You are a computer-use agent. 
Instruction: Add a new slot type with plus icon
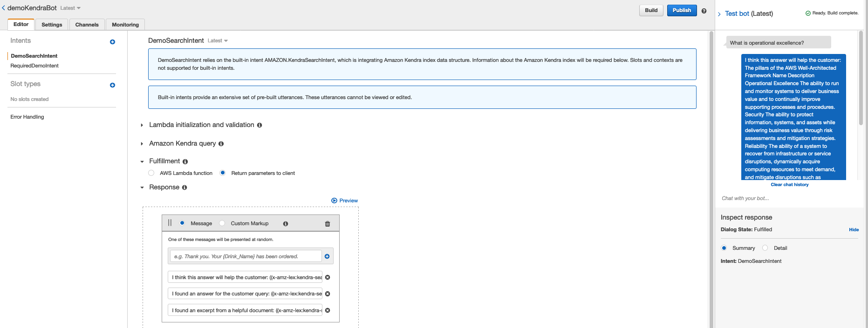112,85
